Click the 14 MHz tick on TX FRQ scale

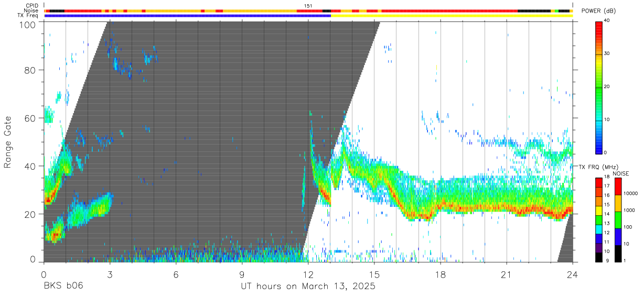tap(608, 214)
